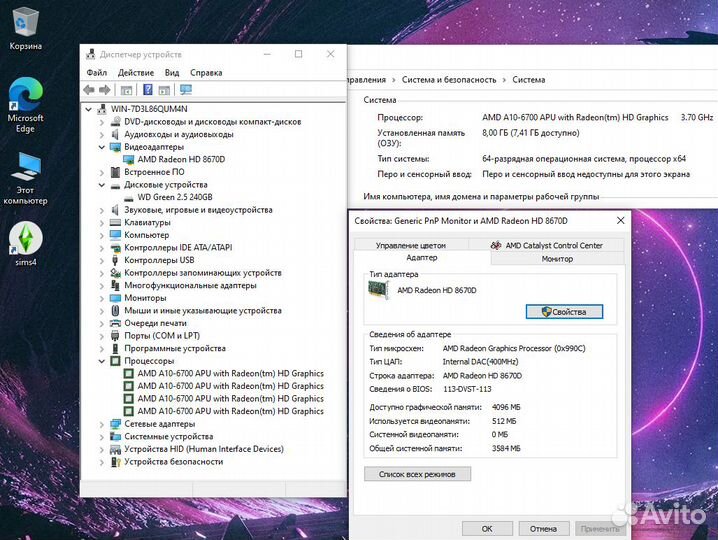This screenshot has height=540, width=718.
Task: Click the Процессоры category icon
Action: (x=115, y=361)
